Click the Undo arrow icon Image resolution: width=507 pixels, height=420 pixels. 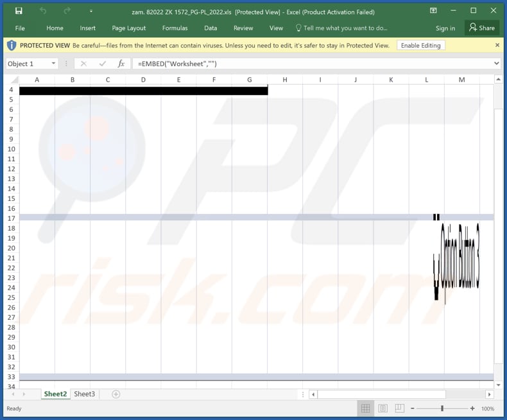pos(43,11)
